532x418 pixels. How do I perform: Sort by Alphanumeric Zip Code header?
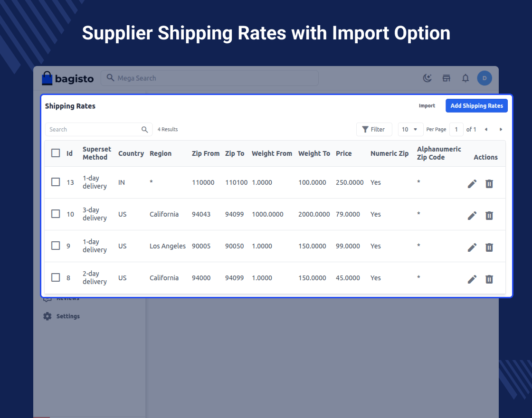point(439,153)
